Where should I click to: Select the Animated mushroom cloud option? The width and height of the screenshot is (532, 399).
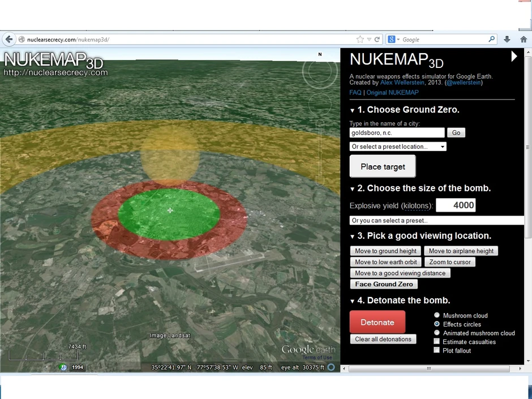click(x=437, y=333)
